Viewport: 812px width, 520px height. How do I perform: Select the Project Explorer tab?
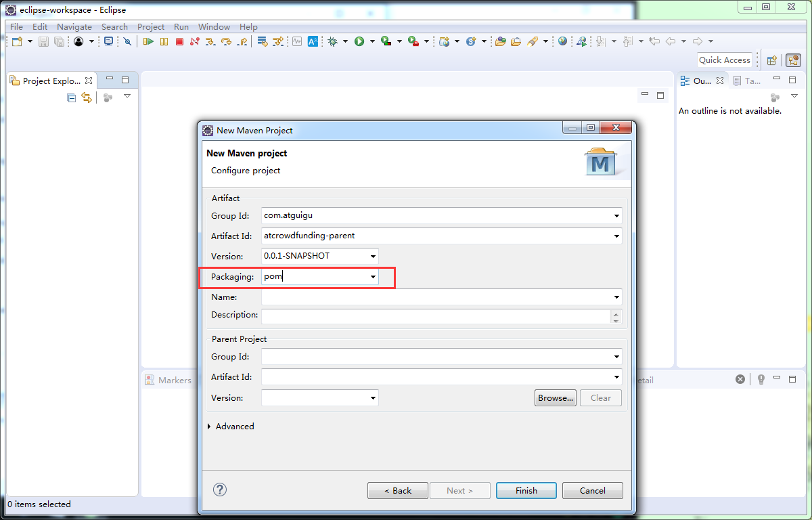[x=51, y=81]
